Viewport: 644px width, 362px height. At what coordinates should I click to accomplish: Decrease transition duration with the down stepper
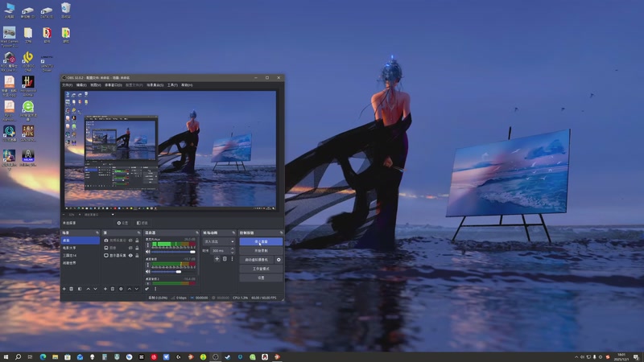point(233,253)
